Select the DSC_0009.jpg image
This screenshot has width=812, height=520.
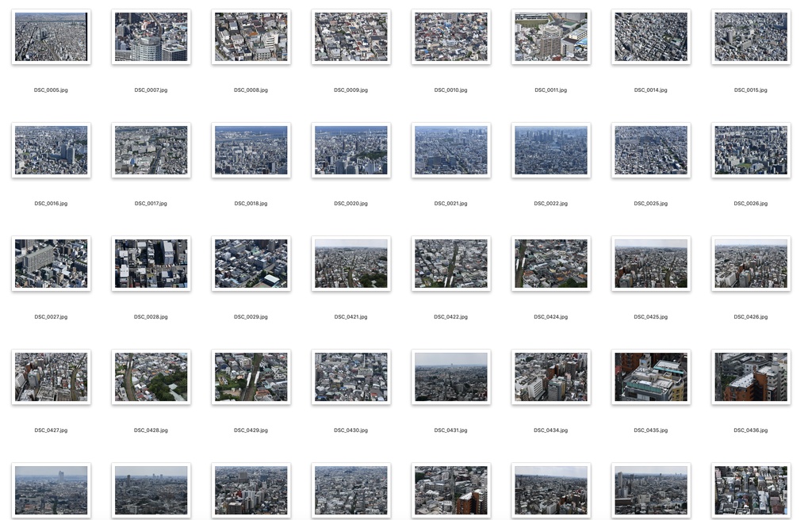[350, 36]
